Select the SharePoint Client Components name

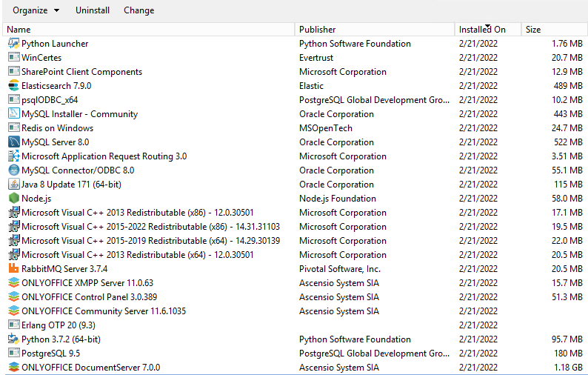click(81, 72)
